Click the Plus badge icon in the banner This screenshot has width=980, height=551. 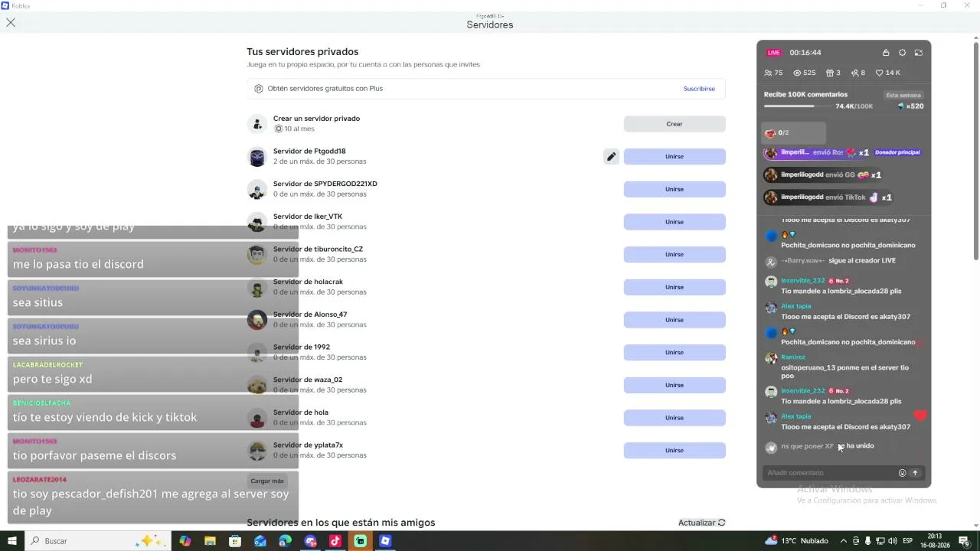click(x=259, y=89)
